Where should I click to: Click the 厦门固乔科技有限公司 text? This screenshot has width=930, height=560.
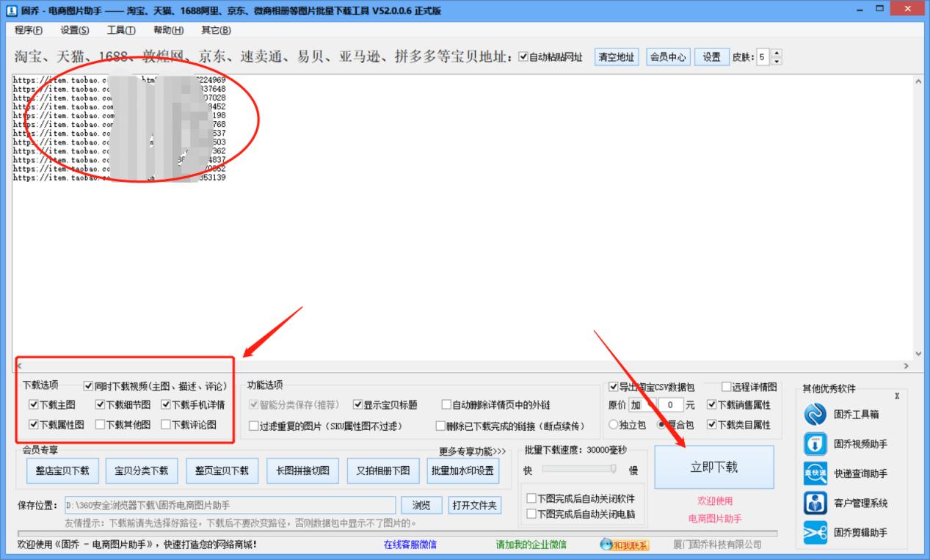(x=717, y=545)
